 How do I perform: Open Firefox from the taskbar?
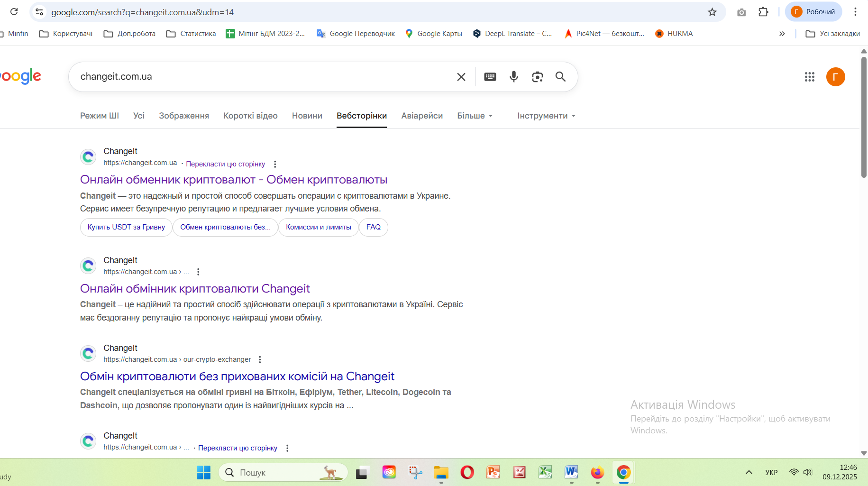pos(597,473)
